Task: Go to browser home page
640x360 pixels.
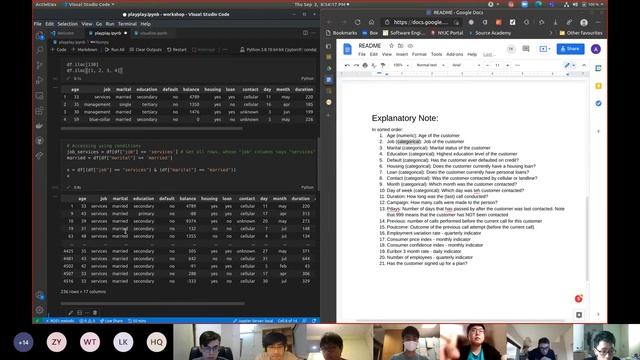Action: point(371,22)
